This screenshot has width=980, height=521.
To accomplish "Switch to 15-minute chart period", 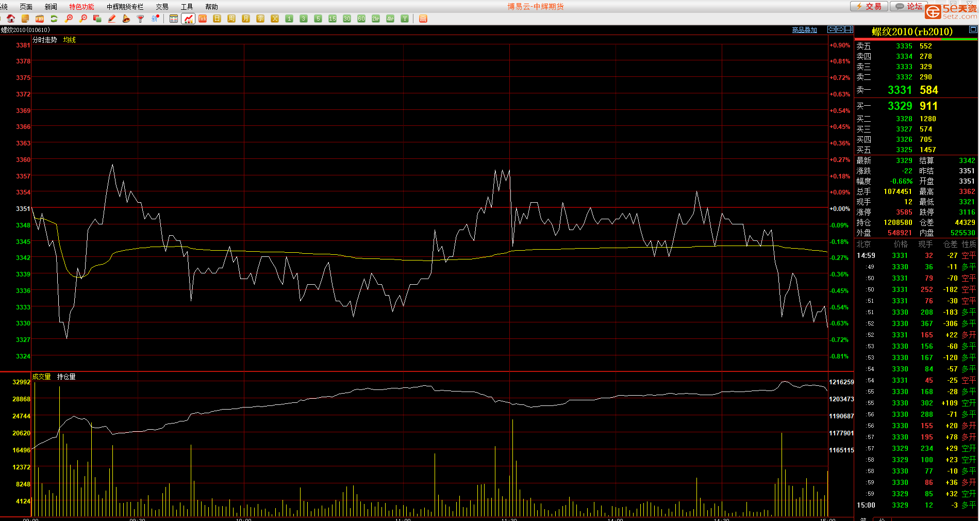I will (x=333, y=19).
